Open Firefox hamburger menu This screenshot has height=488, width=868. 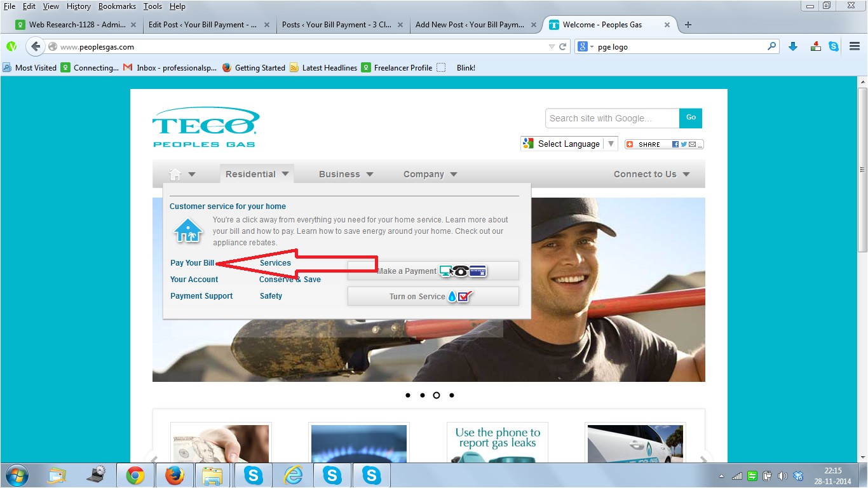855,46
